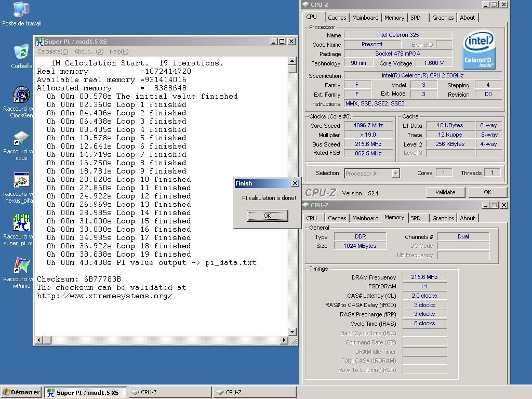This screenshot has width=532, height=399.
Task: Switch to SPD tab in top CPU-Z
Action: [x=416, y=18]
